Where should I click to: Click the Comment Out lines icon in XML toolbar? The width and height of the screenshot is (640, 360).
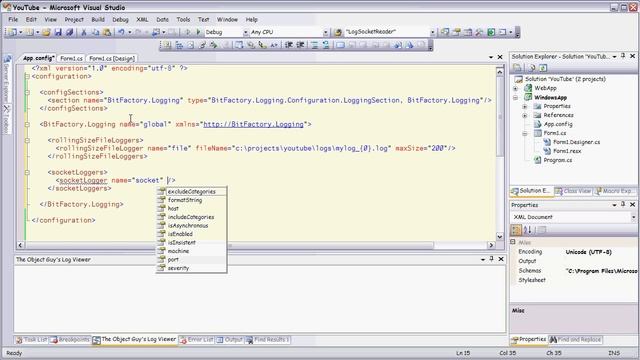[x=314, y=45]
